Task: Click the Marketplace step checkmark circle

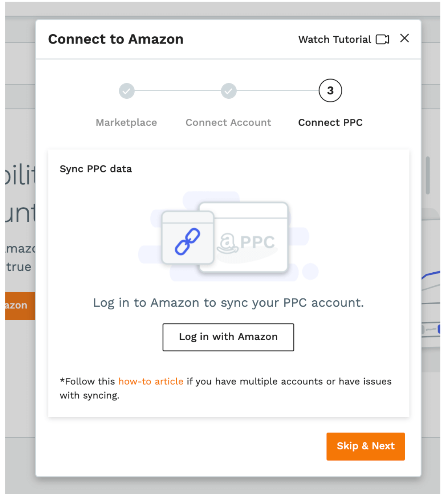Action: coord(127,91)
